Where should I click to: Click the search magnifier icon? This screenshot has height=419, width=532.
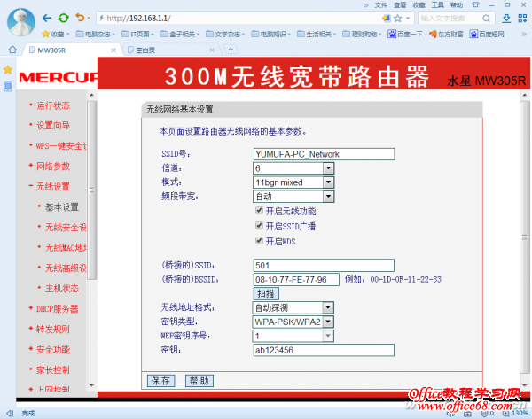click(486, 19)
